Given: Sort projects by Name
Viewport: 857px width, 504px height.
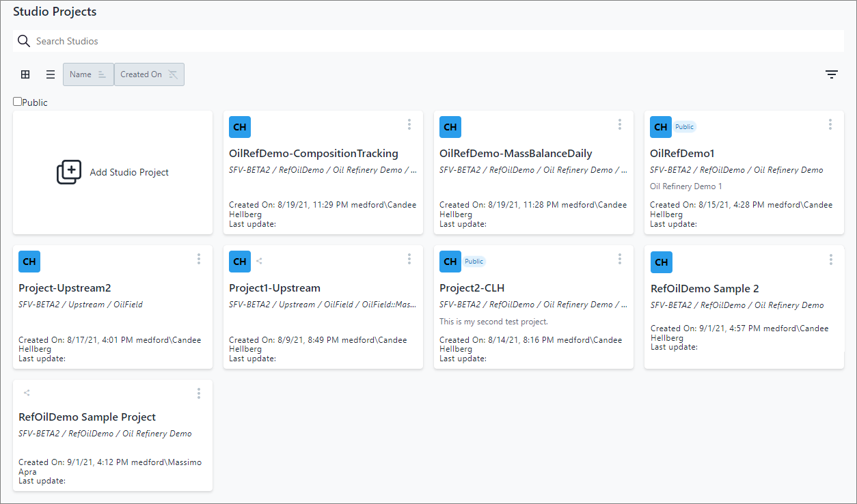Looking at the screenshot, I should click(88, 74).
